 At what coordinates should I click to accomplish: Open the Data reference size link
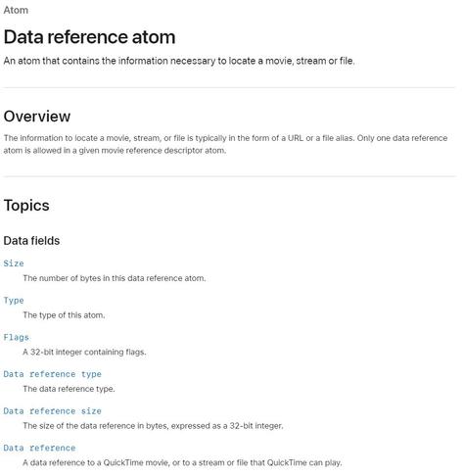point(53,411)
